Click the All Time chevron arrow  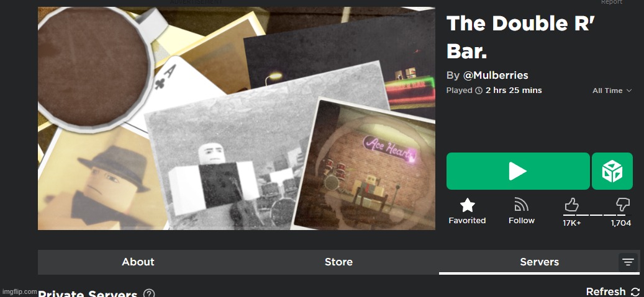pyautogui.click(x=629, y=91)
